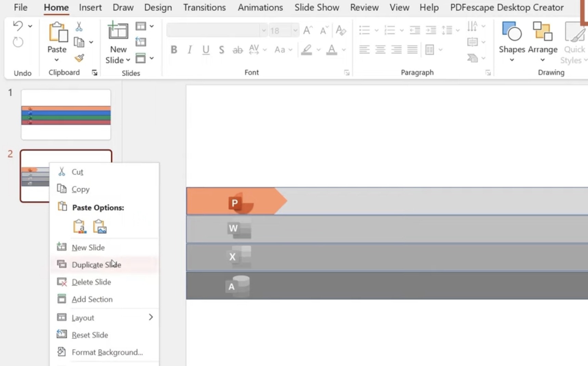Select slide 1 thumbnail
This screenshot has width=588, height=366.
(x=66, y=115)
